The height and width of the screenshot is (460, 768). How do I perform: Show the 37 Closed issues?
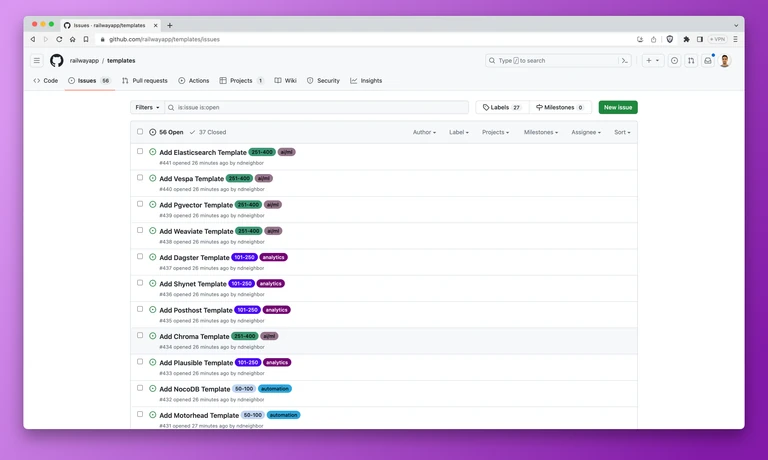coord(208,132)
